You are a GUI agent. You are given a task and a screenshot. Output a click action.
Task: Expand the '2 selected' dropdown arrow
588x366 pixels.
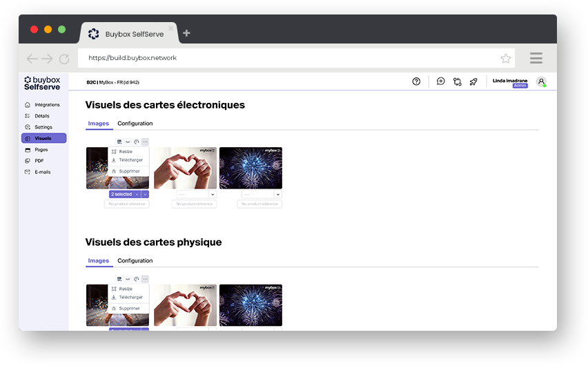145,195
